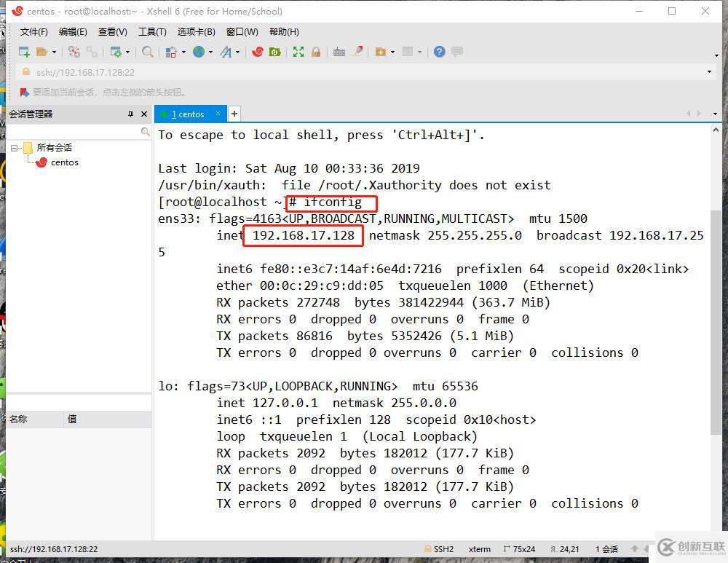Expand the address bar dropdown arrow

[x=709, y=72]
